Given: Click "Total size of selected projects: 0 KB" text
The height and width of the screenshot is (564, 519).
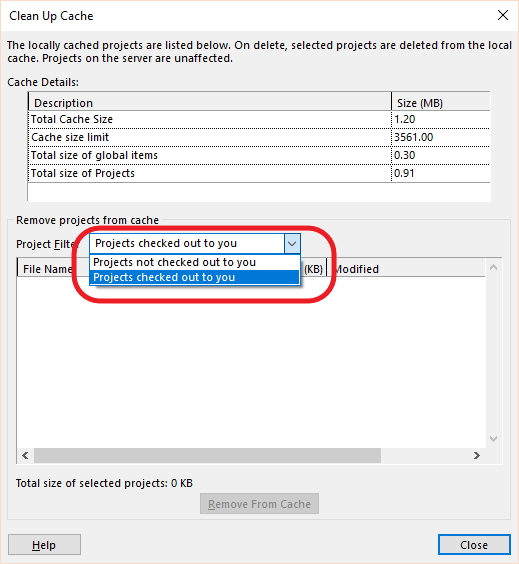Looking at the screenshot, I should click(x=104, y=483).
